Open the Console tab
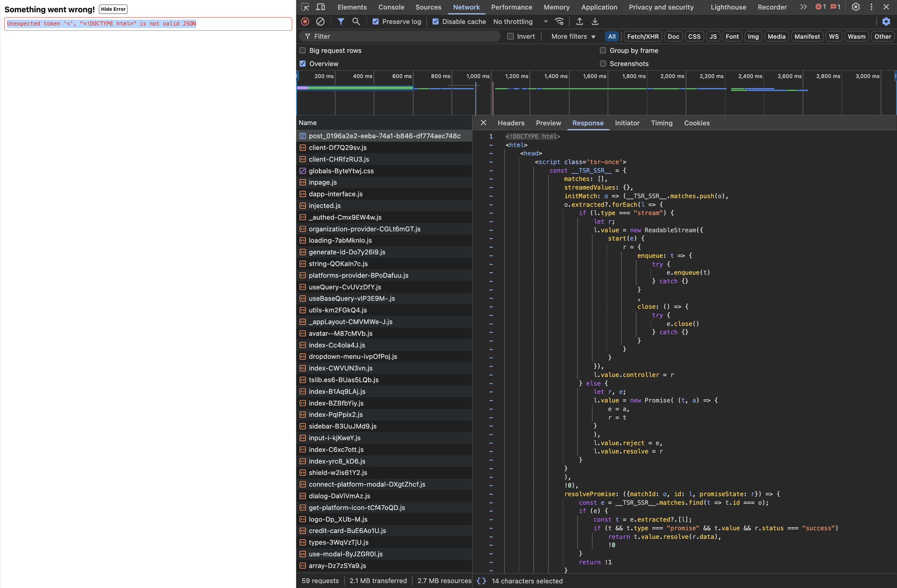 391,7
